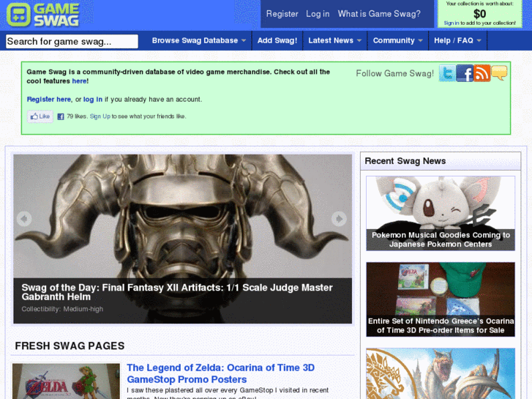Click the Recent Swag News heading
Viewport: 532px width, 399px height.
coord(405,161)
